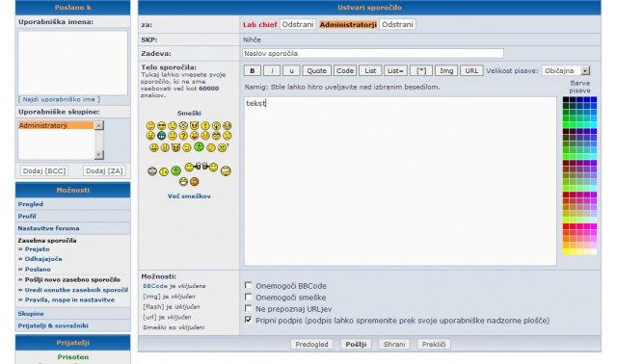
Task: Remove Administratorji recipient with Odstrani
Action: click(397, 24)
